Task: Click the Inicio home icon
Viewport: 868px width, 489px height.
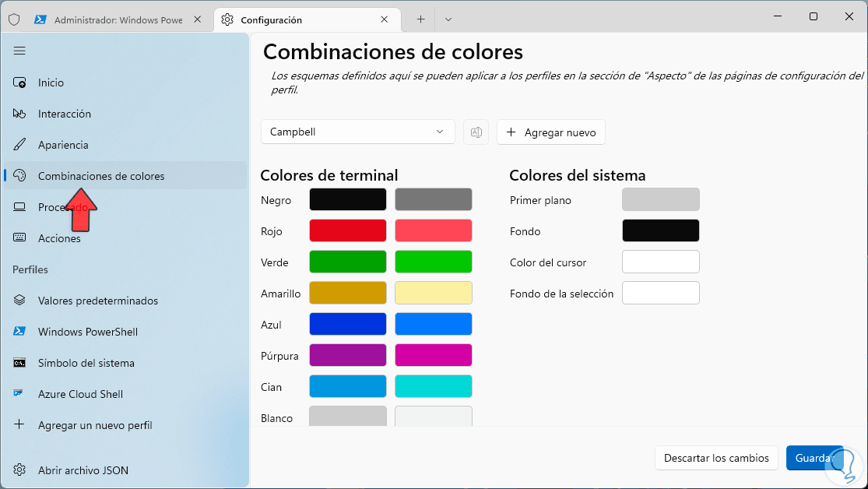Action: click(x=20, y=83)
